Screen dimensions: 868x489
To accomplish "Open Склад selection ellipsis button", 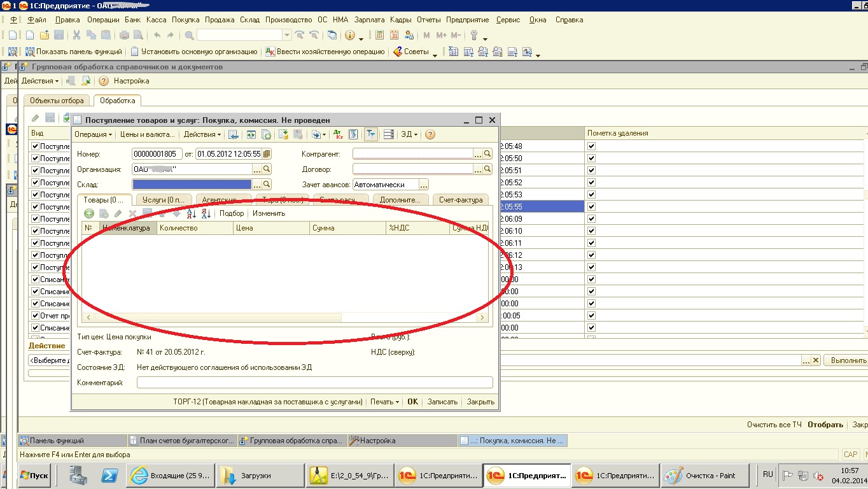I will point(257,185).
